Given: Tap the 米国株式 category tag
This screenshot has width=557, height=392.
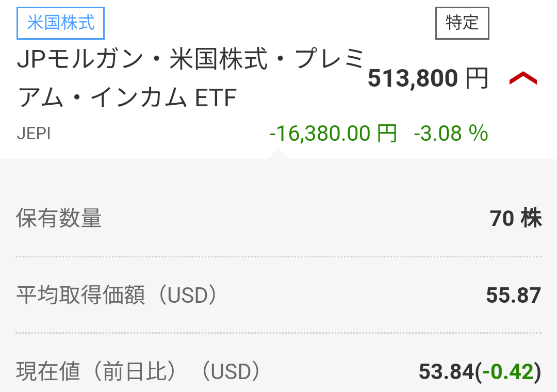Looking at the screenshot, I should [61, 24].
